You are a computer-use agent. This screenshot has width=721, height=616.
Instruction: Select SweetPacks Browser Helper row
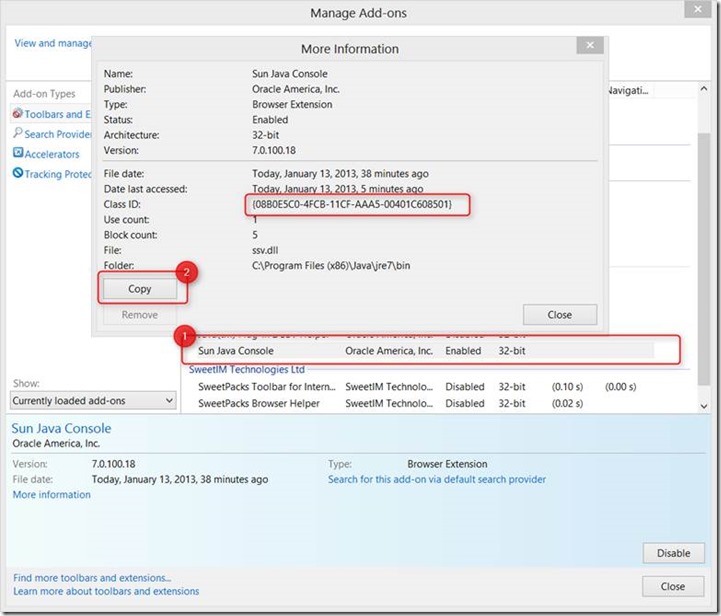point(425,403)
